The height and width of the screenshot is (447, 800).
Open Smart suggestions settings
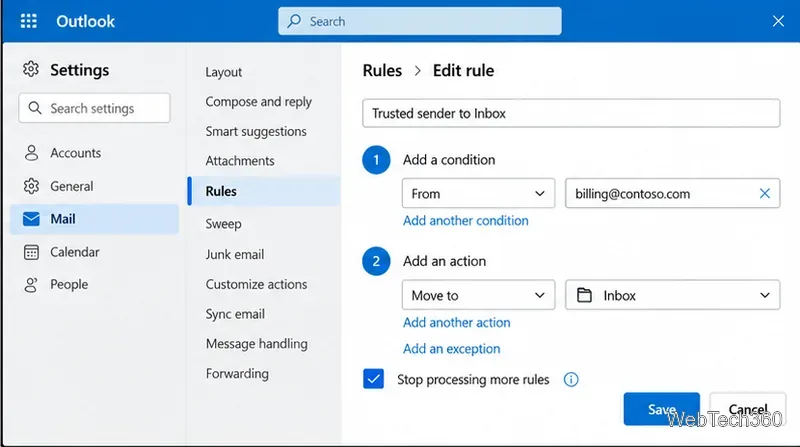[x=256, y=131]
